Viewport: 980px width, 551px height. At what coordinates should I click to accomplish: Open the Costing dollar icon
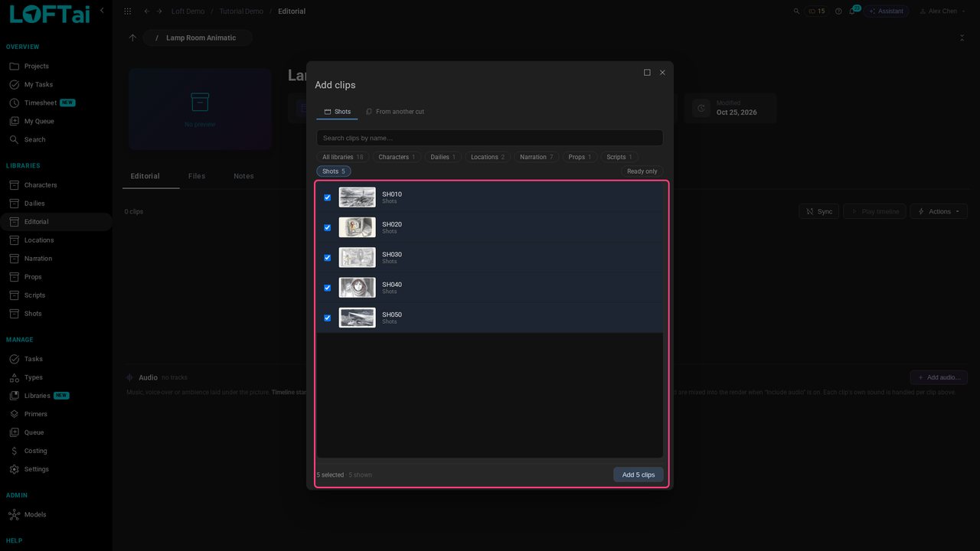pos(14,451)
